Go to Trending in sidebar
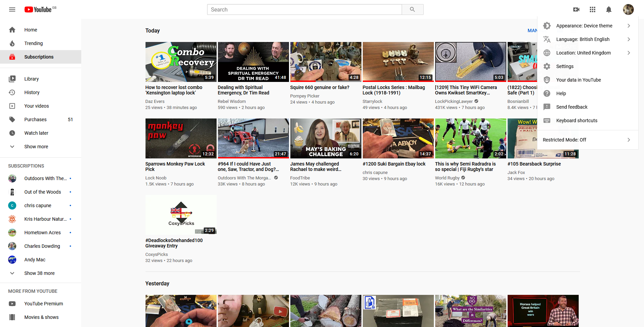Screen dimensions: 644x327 pos(41,43)
